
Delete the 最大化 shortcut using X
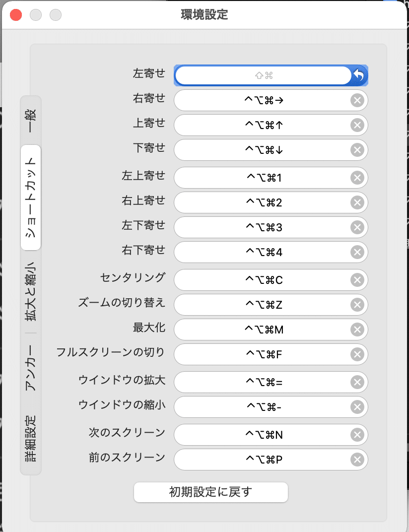357,330
